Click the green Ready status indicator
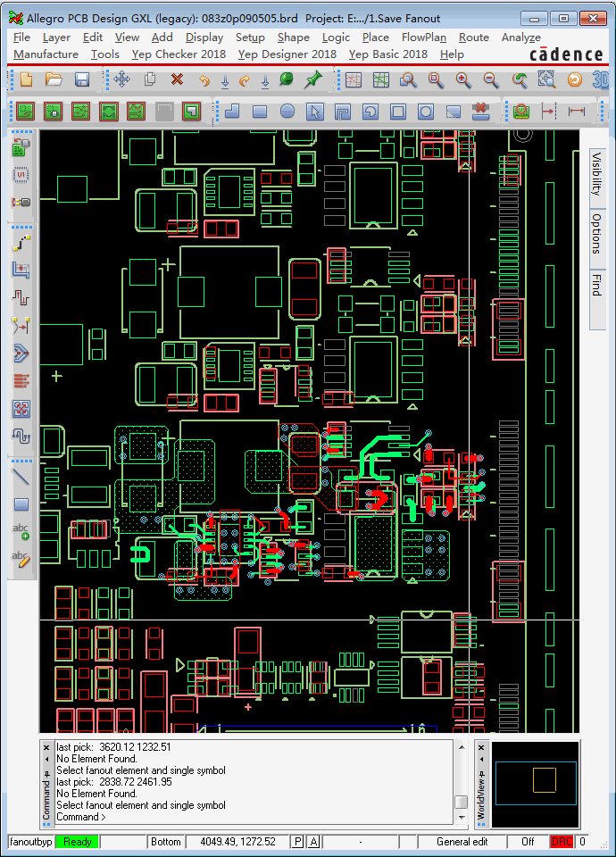This screenshot has width=616, height=857. coord(77,842)
